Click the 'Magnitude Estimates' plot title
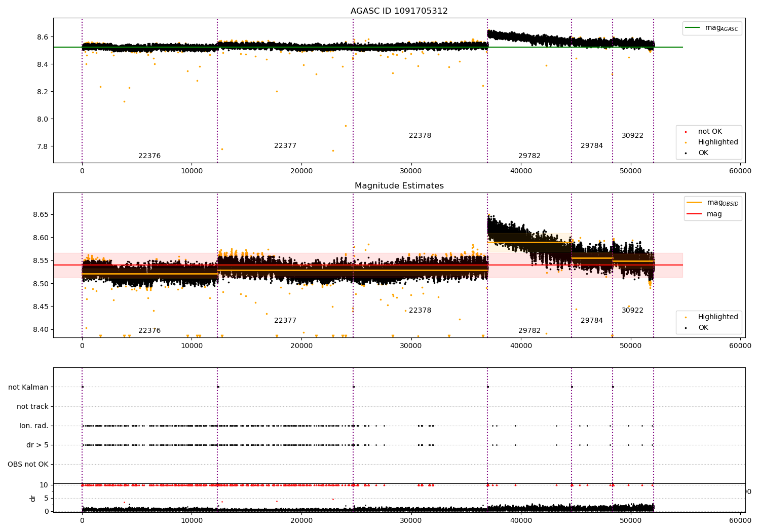760x532 pixels. pyautogui.click(x=399, y=186)
